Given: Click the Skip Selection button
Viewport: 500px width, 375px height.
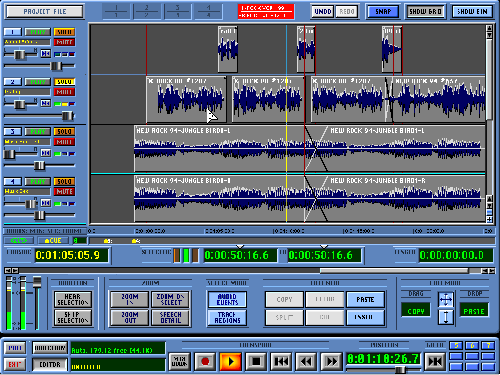Looking at the screenshot, I should [x=72, y=317].
